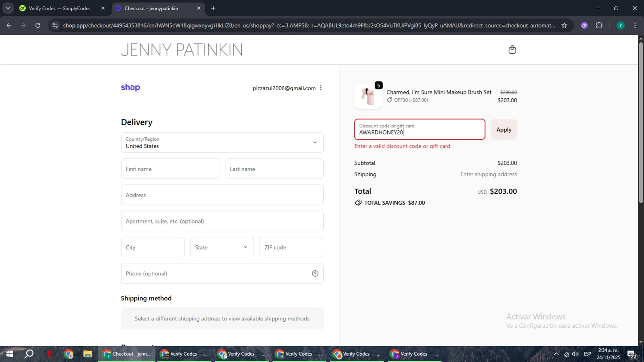Focus the City field
644x362 pixels.
coord(152,247)
